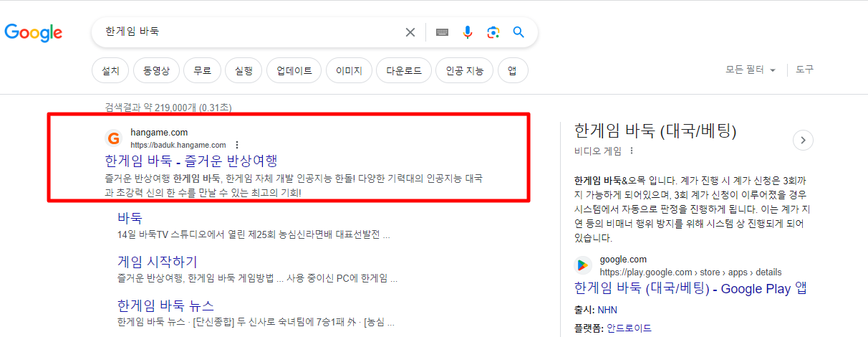Image resolution: width=868 pixels, height=337 pixels.
Task: Open the 모든 필터 dropdown
Action: pyautogui.click(x=751, y=70)
